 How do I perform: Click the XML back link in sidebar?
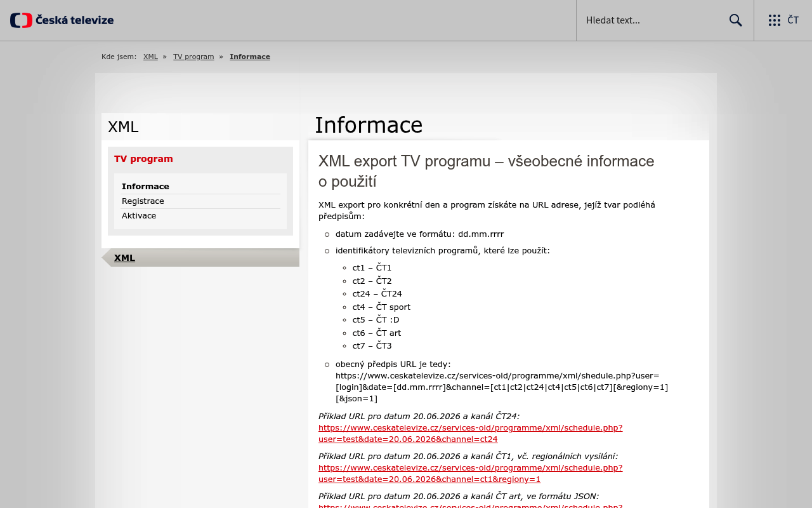coord(124,258)
